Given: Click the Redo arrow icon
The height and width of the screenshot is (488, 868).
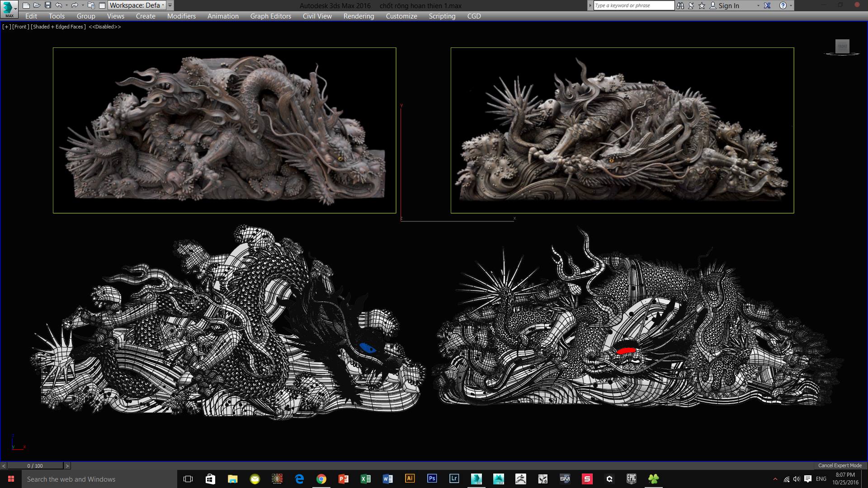Looking at the screenshot, I should click(x=75, y=5).
